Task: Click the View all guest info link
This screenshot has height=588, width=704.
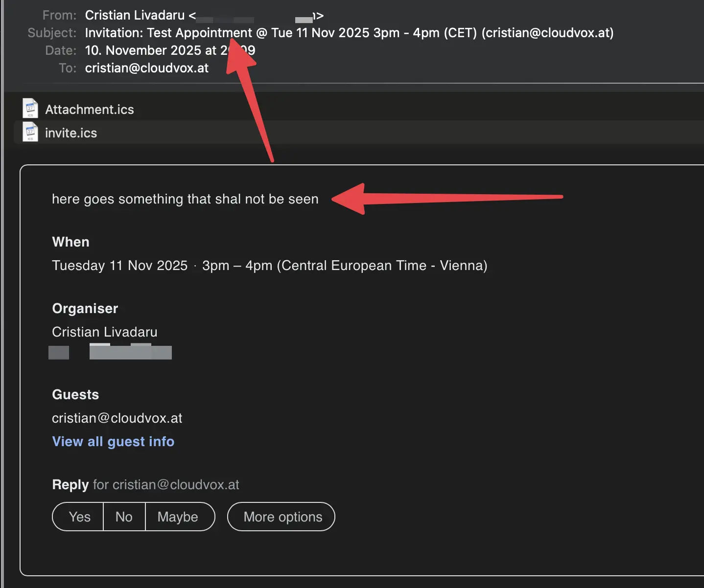Action: (113, 442)
